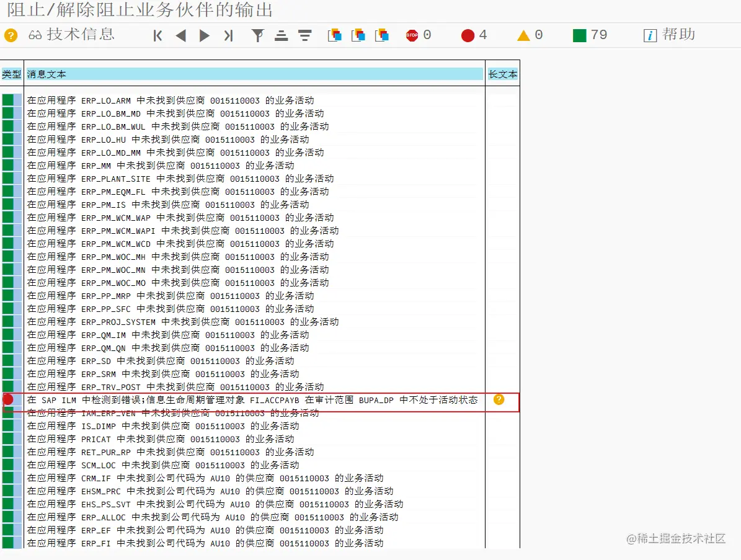
Task: Select row with ERP_PM_WOC_MH message
Action: click(x=178, y=257)
